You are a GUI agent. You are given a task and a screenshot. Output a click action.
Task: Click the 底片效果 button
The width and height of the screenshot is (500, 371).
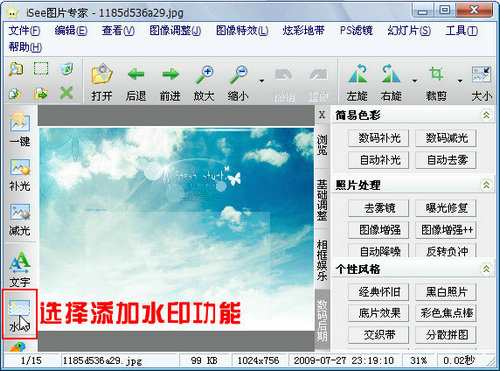click(379, 313)
